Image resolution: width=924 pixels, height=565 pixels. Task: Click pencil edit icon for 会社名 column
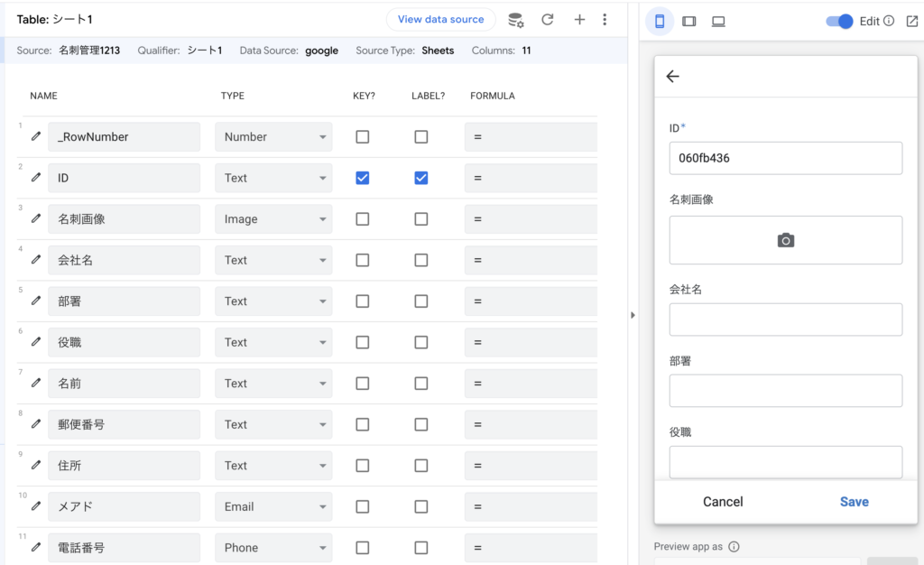pos(36,260)
